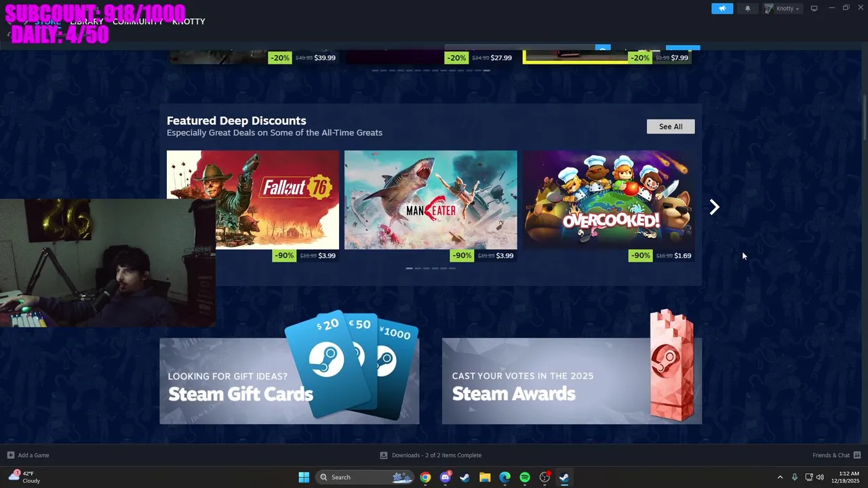Open the KNOTTY profile menu tab
Viewport: 868px width, 488px height.
point(189,22)
